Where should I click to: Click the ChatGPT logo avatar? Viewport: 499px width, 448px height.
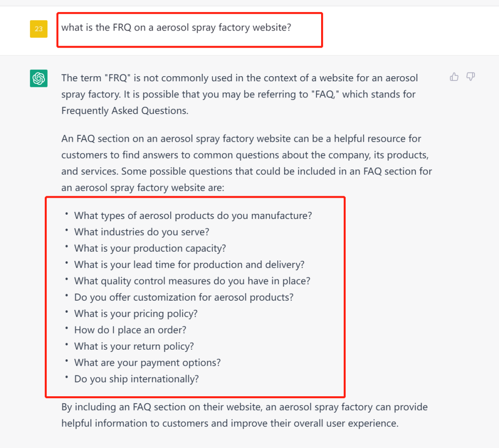tap(39, 78)
